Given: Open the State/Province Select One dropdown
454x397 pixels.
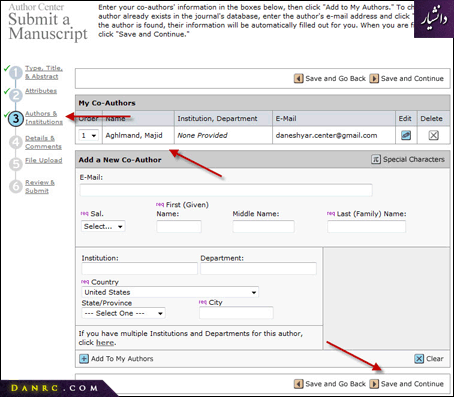Looking at the screenshot, I should point(123,313).
